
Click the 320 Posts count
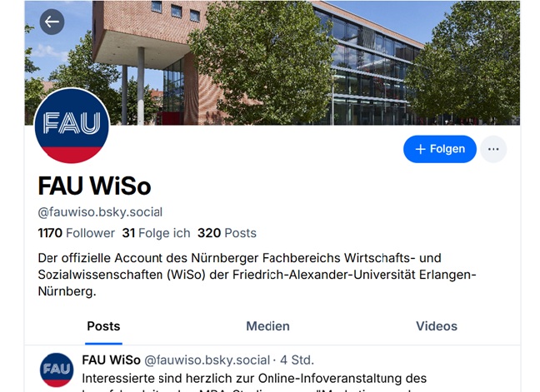coord(227,233)
